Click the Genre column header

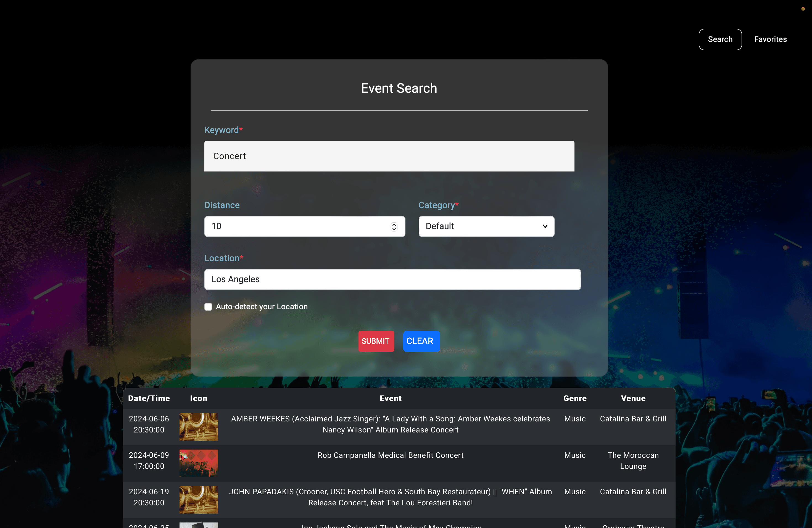tap(575, 398)
